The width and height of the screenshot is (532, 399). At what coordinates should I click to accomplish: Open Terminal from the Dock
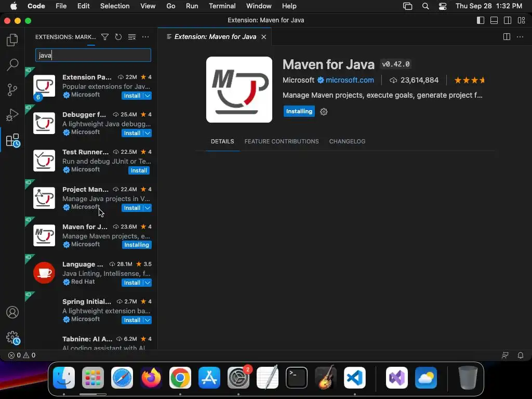(x=297, y=378)
